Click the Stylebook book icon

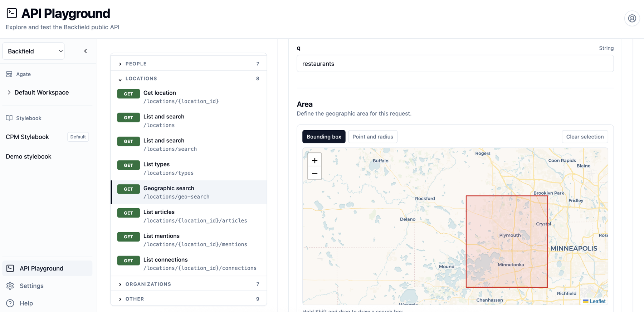tap(9, 118)
